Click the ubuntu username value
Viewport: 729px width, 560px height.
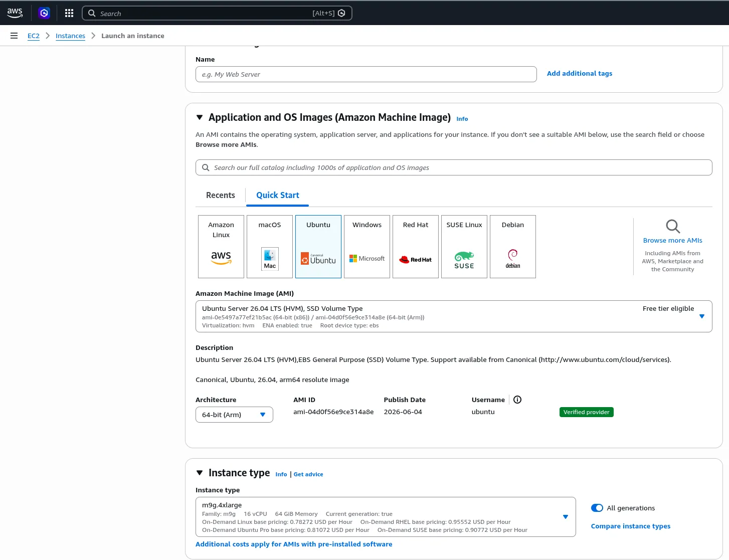483,412
